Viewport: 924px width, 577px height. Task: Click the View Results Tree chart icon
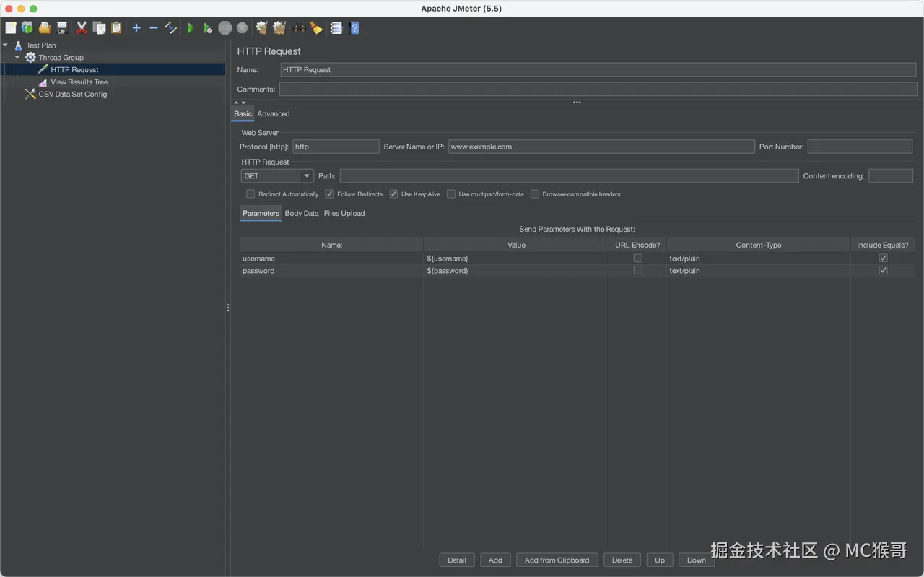[x=43, y=82]
